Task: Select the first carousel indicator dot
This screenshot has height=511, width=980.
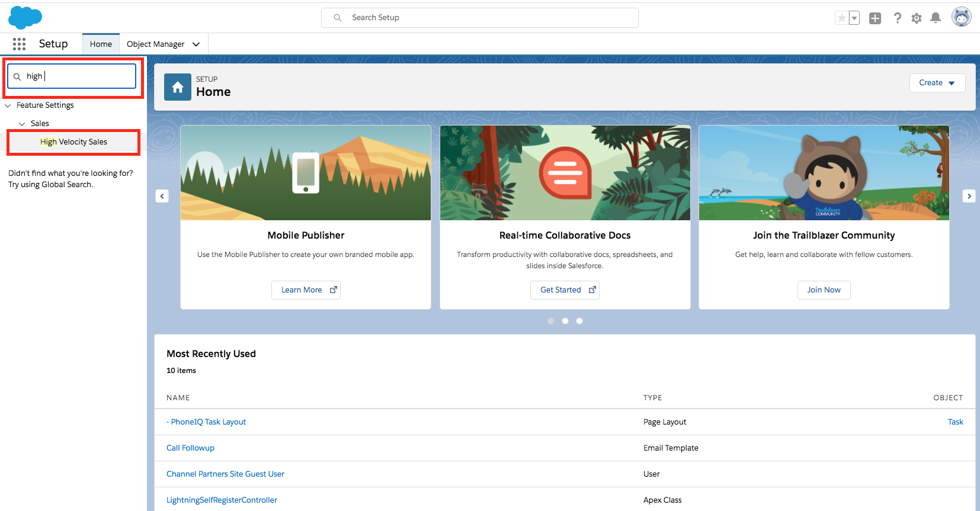Action: pyautogui.click(x=551, y=321)
